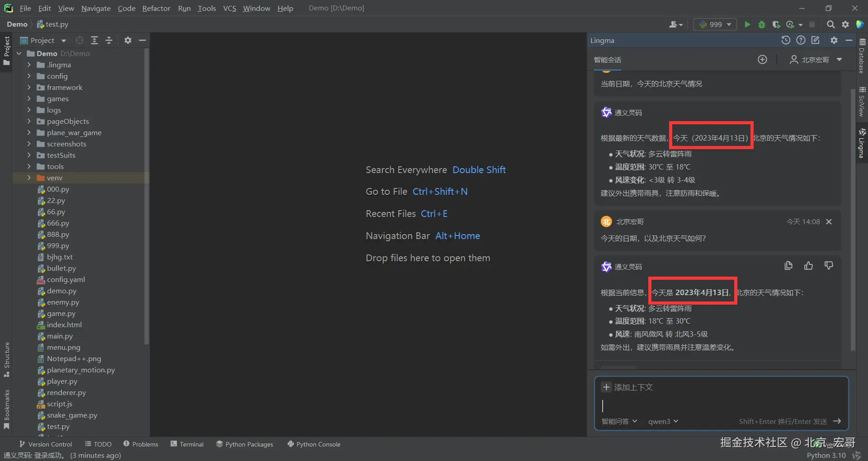Hide the Lingma tool window
The image size is (868, 461).
tap(849, 40)
